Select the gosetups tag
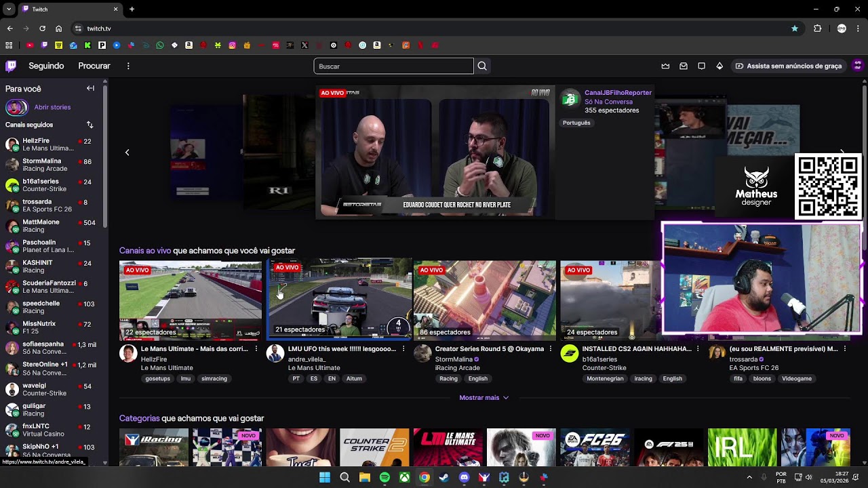868x488 pixels. pyautogui.click(x=157, y=379)
